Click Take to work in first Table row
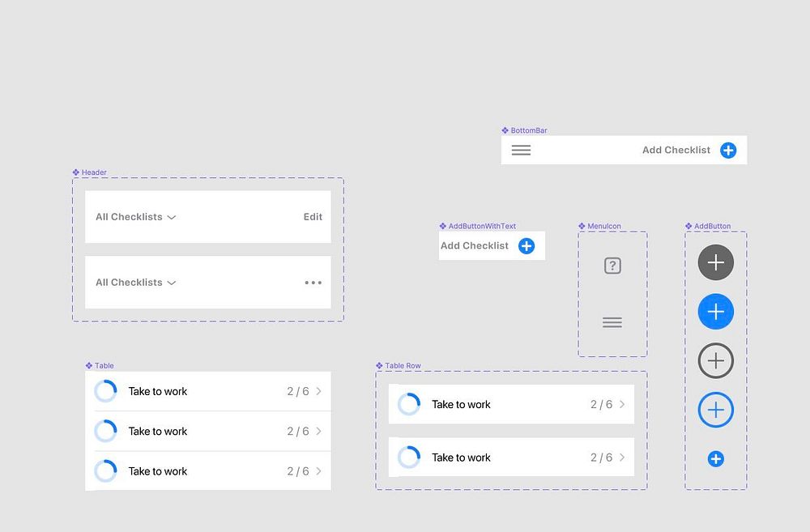The height and width of the screenshot is (532, 810). click(x=158, y=392)
